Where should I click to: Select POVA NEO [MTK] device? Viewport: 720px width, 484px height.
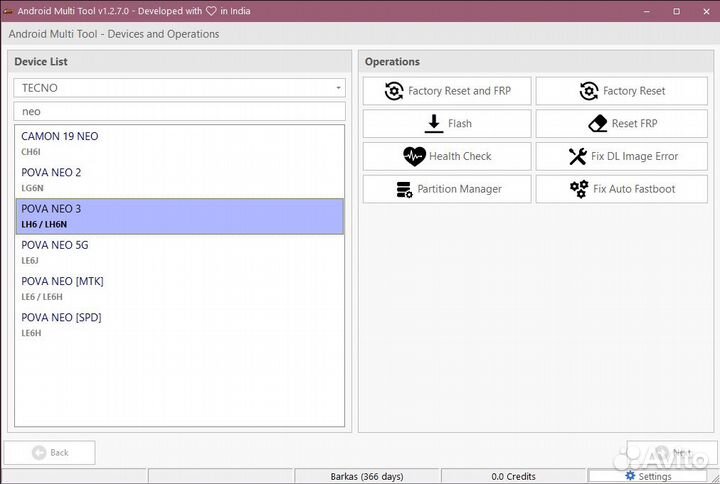coord(180,289)
